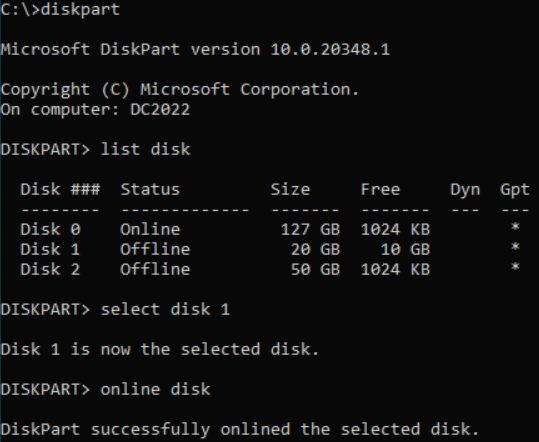Click the Gpt asterisk for Disk 0
The height and width of the screenshot is (442, 539).
[x=515, y=227]
